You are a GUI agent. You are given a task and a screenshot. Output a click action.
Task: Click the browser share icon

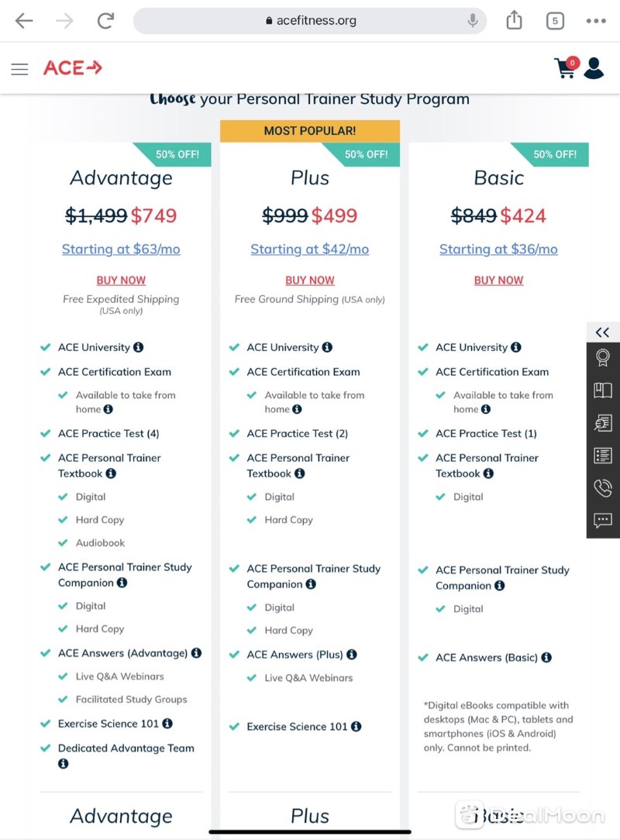pyautogui.click(x=514, y=20)
